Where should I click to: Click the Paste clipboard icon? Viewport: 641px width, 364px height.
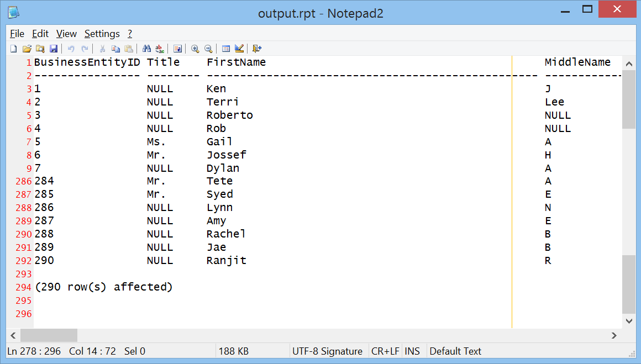pos(129,49)
